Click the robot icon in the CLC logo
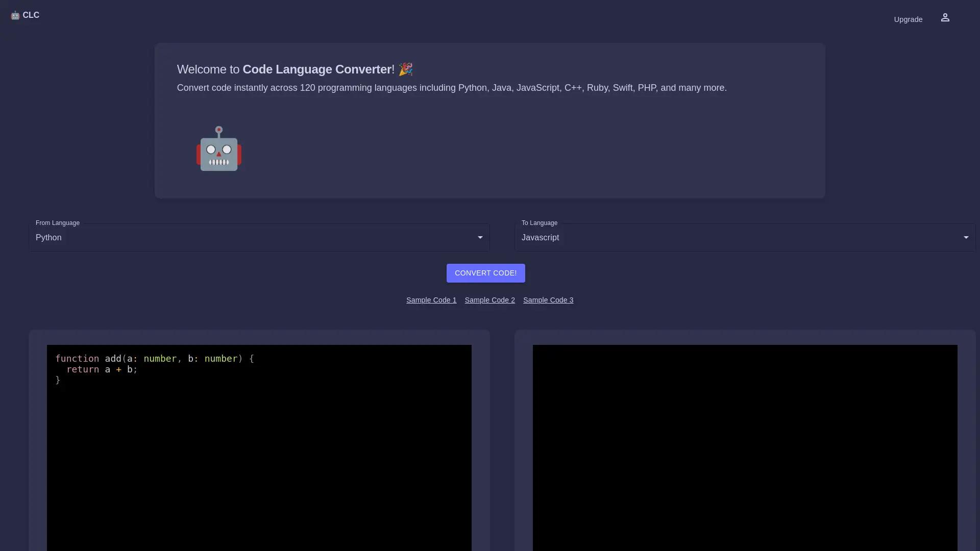This screenshot has height=551, width=980. click(15, 15)
